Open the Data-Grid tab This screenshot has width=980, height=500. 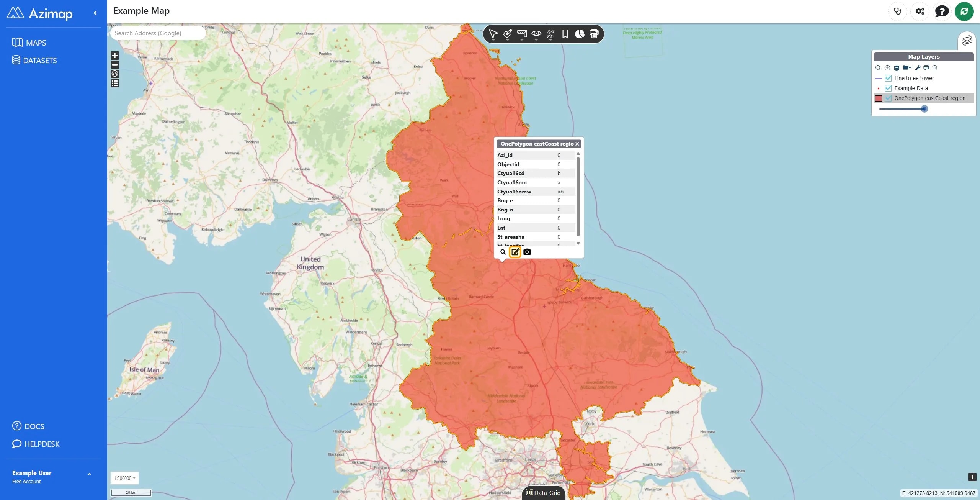click(x=543, y=493)
